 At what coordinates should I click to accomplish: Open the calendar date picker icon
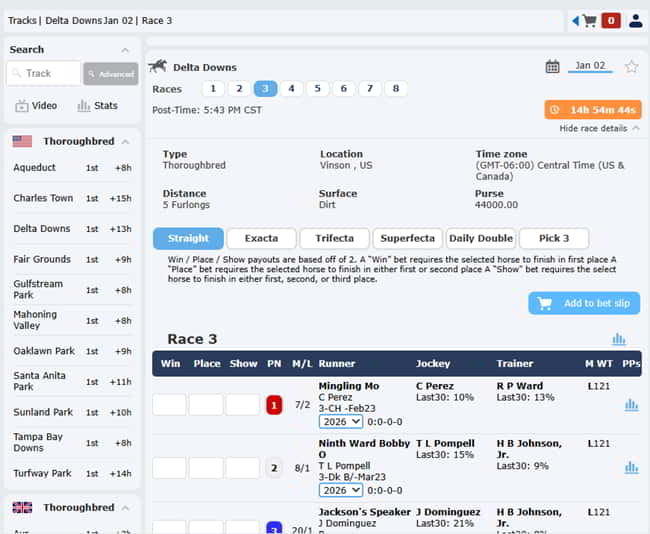click(552, 66)
